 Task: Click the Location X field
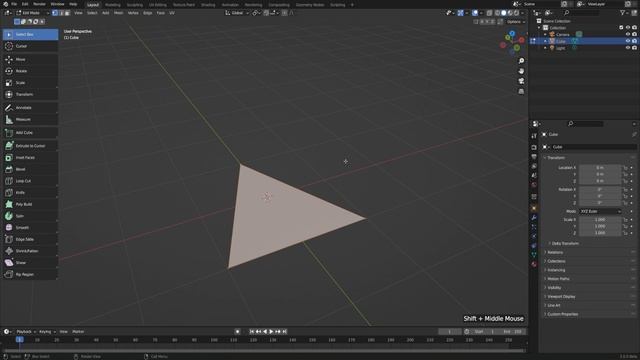600,168
